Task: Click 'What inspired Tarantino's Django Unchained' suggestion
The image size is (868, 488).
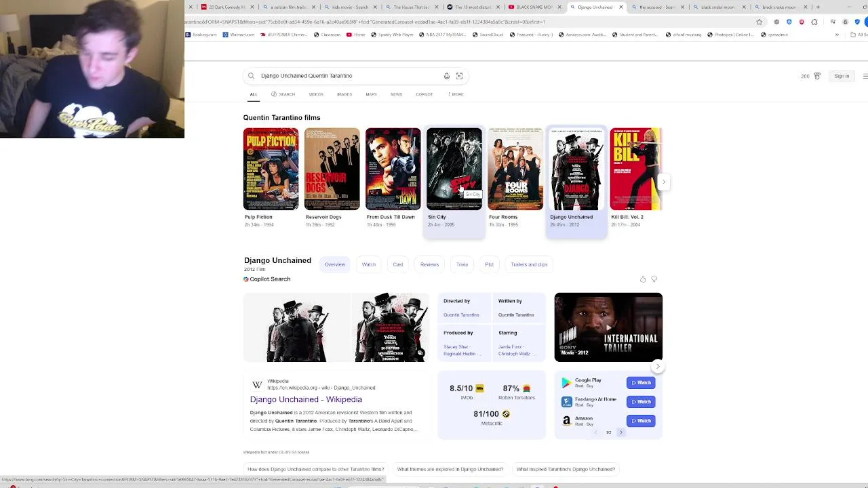Action: (x=566, y=469)
